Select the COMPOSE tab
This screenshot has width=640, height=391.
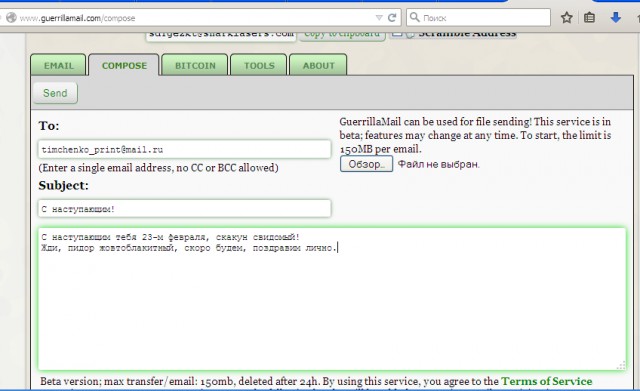coord(124,65)
